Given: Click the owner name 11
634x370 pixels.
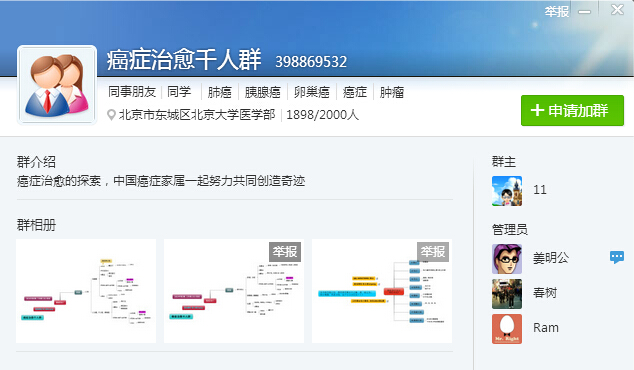Looking at the screenshot, I should 540,190.
